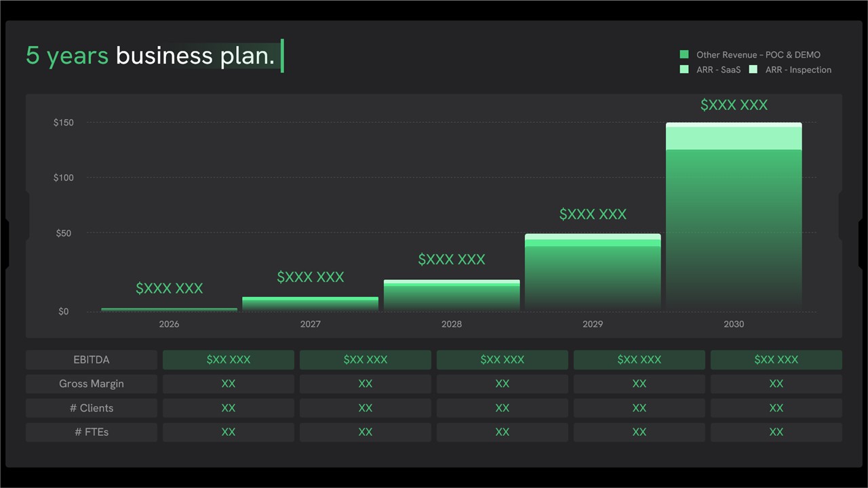The image size is (868, 488).
Task: Select the $XXX XXX value above the 2030 bar
Action: [x=734, y=104]
